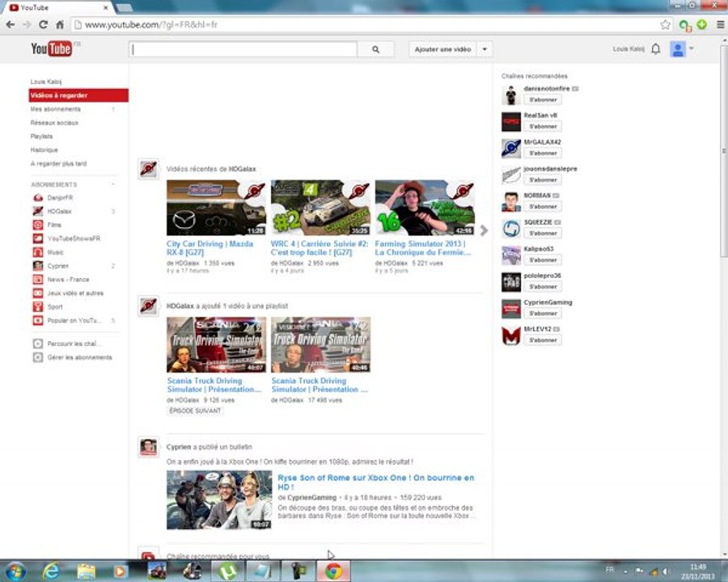Open Farming Simulator 2013 video link
This screenshot has height=582, width=728.
422,248
